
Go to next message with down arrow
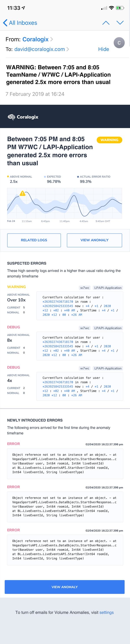click(x=120, y=23)
